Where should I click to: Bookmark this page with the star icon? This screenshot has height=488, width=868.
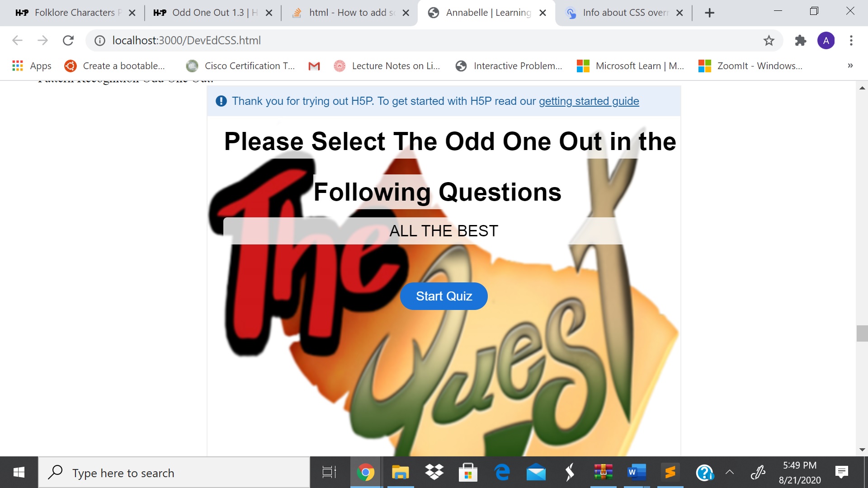pos(769,41)
